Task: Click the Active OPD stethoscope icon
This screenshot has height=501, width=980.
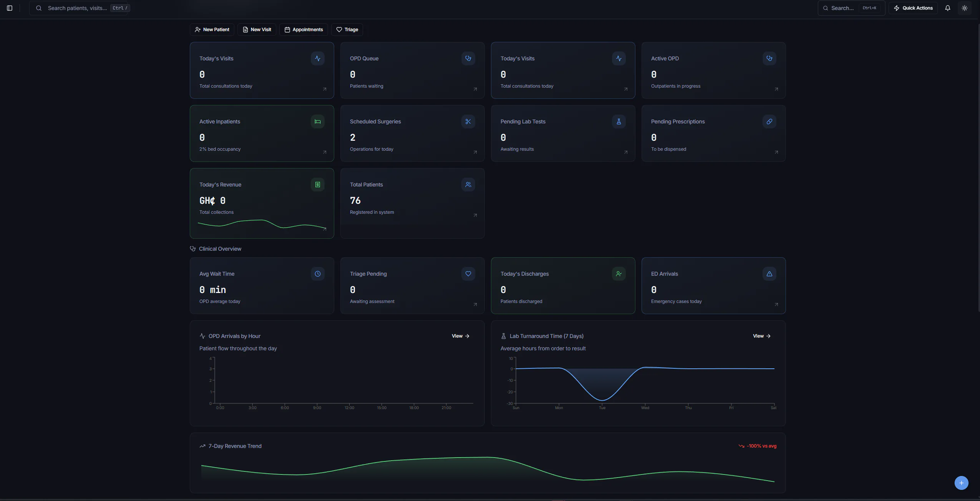Action: tap(769, 58)
